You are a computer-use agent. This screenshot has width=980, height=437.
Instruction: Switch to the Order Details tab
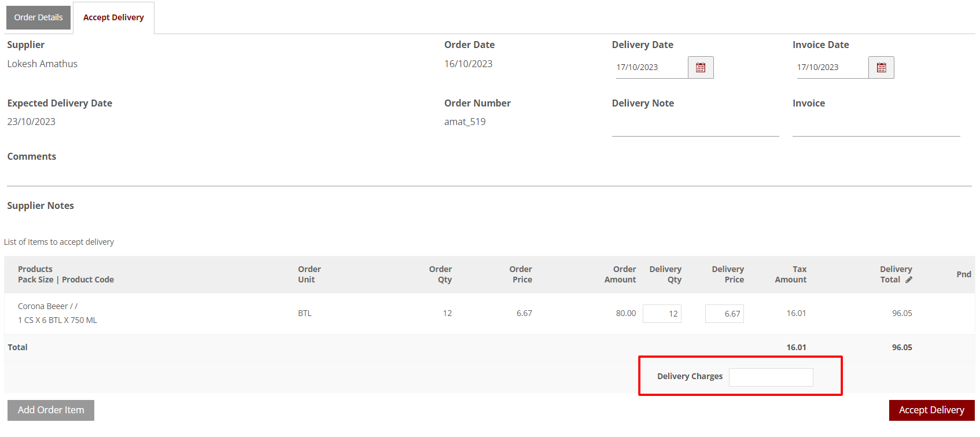point(38,17)
